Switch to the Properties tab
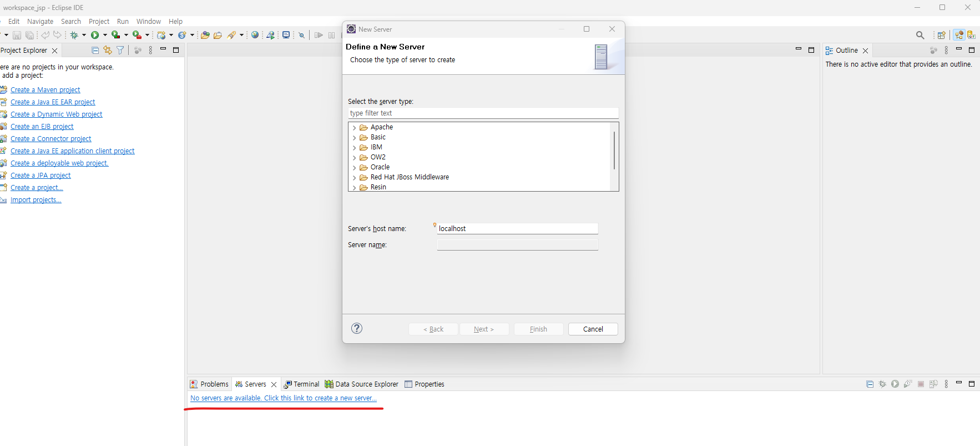Viewport: 980px width, 446px height. click(x=425, y=384)
